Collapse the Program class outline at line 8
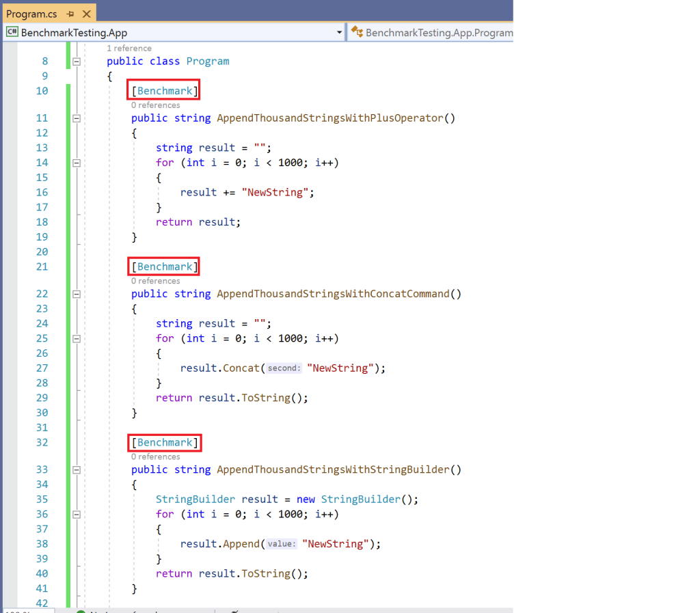Screen dimensions: 700x613 pyautogui.click(x=77, y=62)
